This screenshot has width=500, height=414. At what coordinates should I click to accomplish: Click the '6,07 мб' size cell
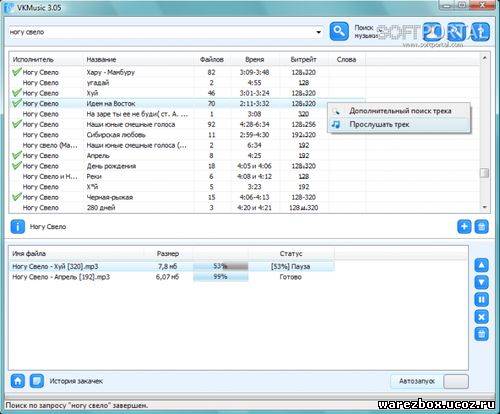167,277
